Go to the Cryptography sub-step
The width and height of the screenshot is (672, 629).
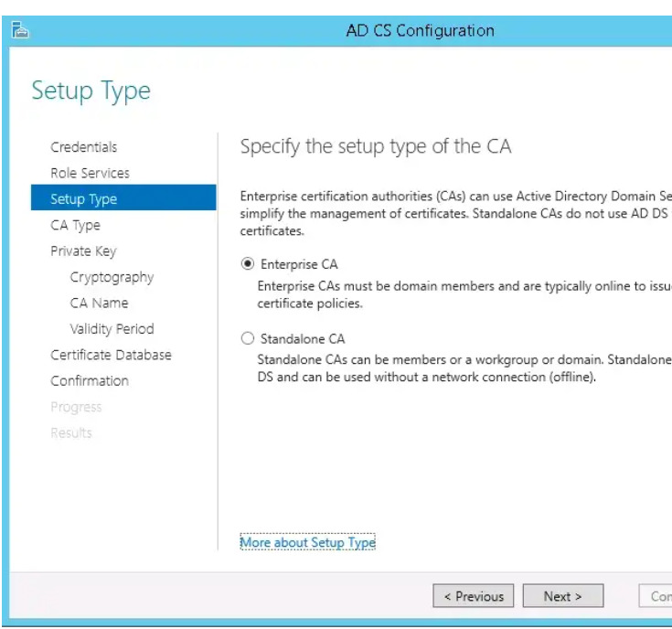112,277
